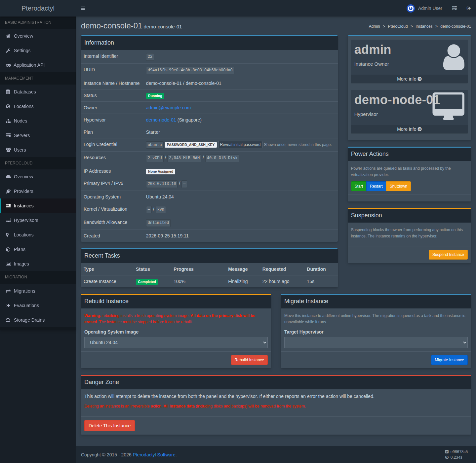The width and height of the screenshot is (476, 463).
Task: Click the Migrate Instance button
Action: pyautogui.click(x=449, y=360)
